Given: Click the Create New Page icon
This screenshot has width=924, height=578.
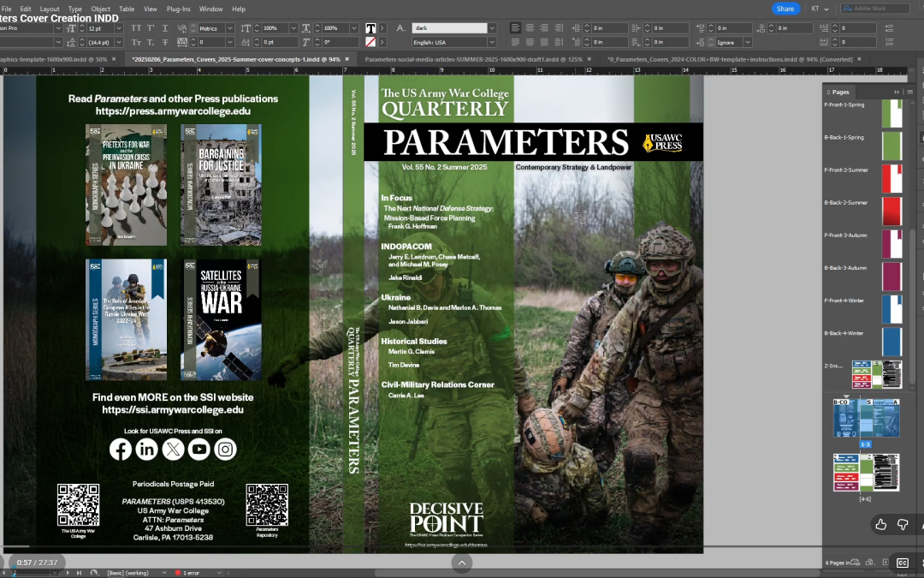Looking at the screenshot, I should pyautogui.click(x=885, y=562).
